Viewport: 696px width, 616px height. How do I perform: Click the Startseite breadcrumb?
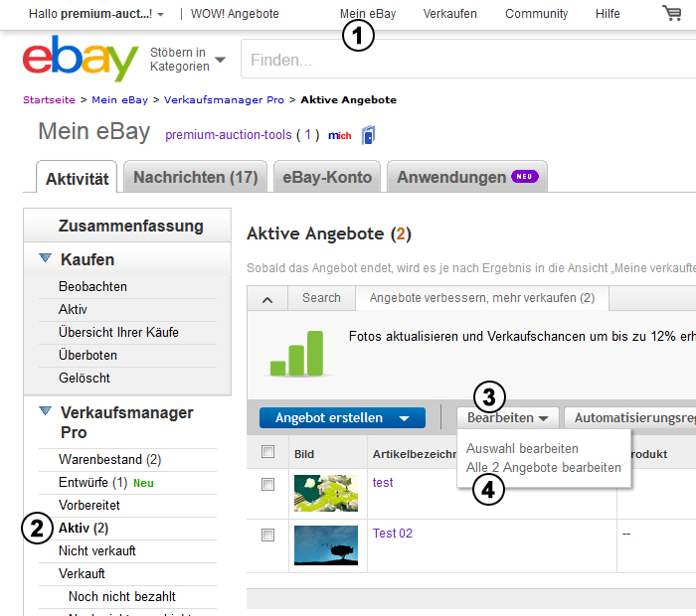click(x=50, y=99)
